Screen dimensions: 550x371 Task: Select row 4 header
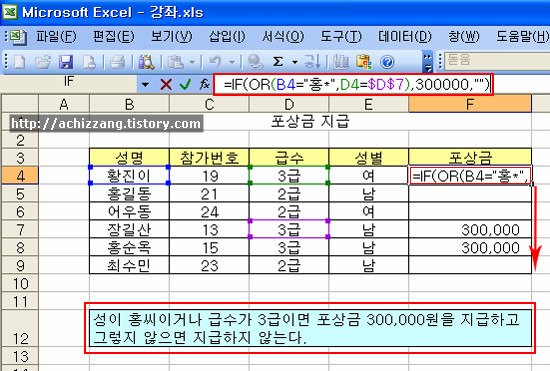coord(20,176)
